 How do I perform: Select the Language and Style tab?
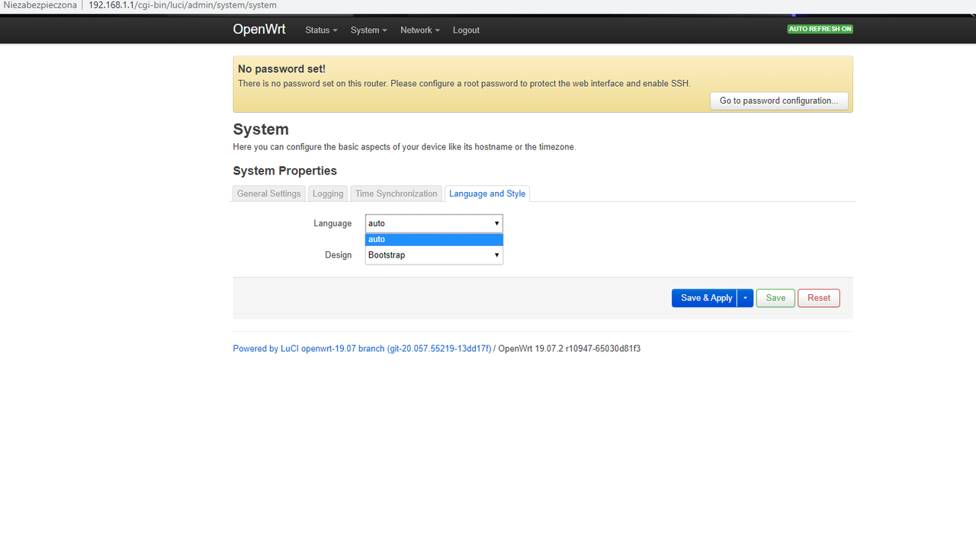coord(487,194)
